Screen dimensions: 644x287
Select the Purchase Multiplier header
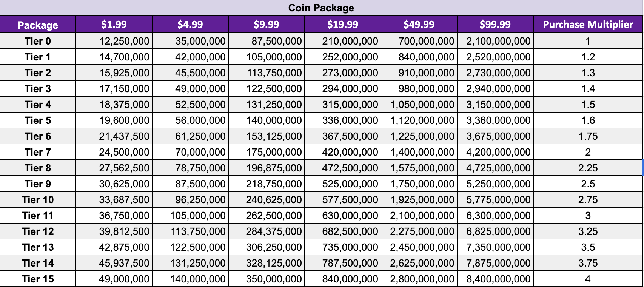(588, 25)
